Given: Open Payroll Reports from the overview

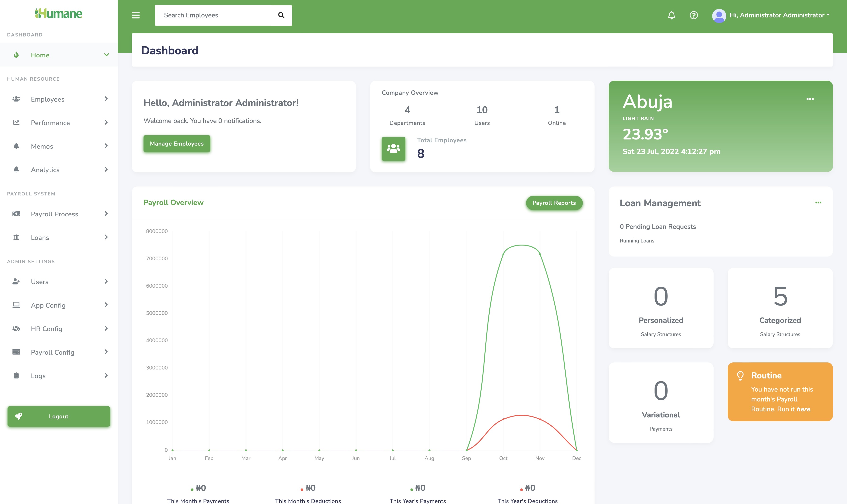Looking at the screenshot, I should pos(554,203).
